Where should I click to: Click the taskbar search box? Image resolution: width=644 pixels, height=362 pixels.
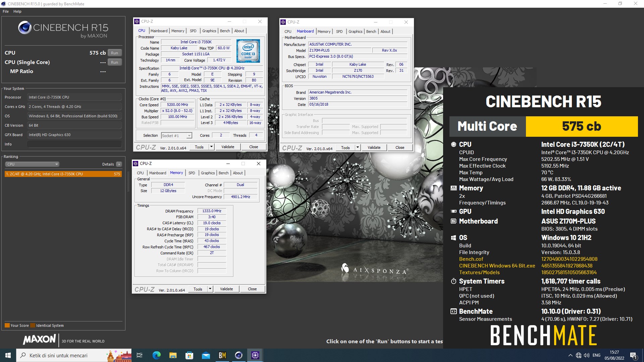(x=74, y=355)
